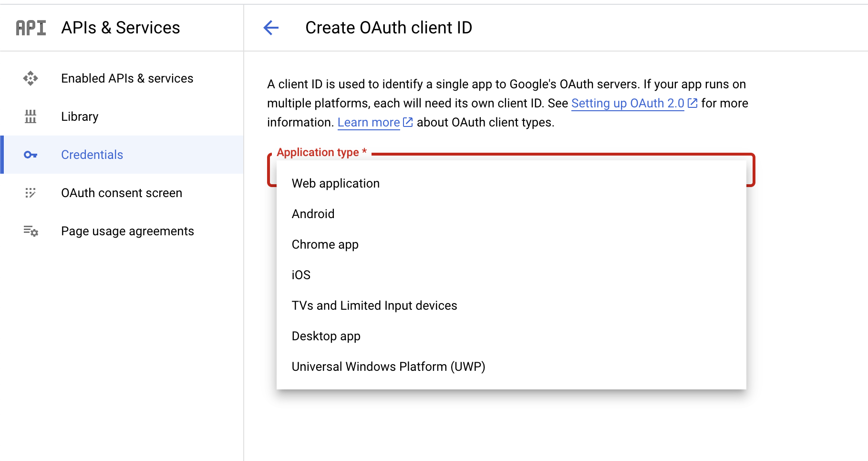The image size is (868, 461).
Task: Click the Credentials key icon
Action: click(x=31, y=155)
